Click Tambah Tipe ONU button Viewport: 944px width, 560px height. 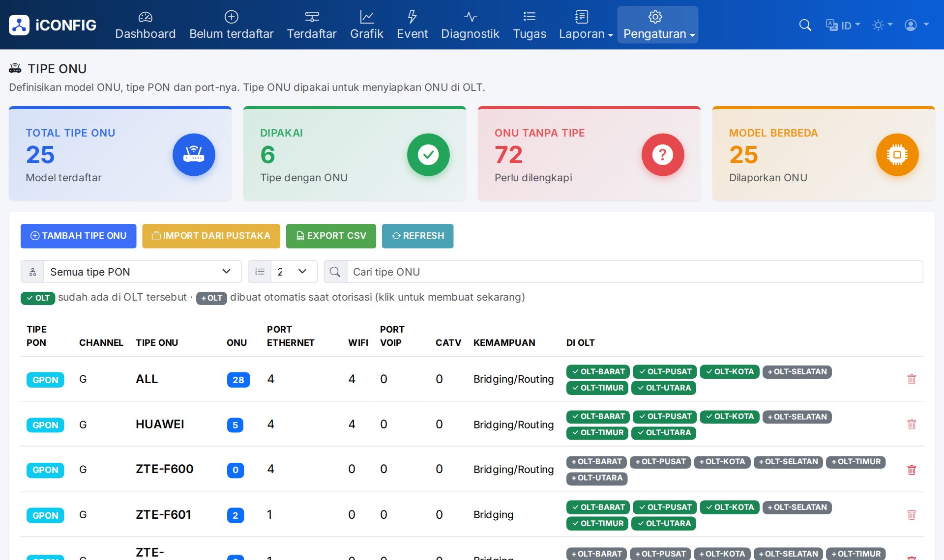click(x=78, y=236)
